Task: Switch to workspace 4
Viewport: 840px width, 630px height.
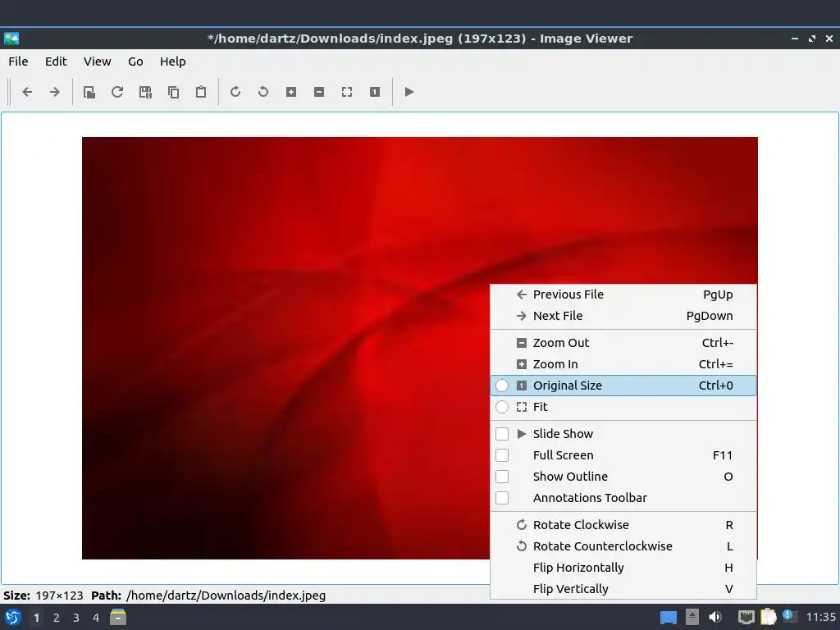Action: pos(96,618)
